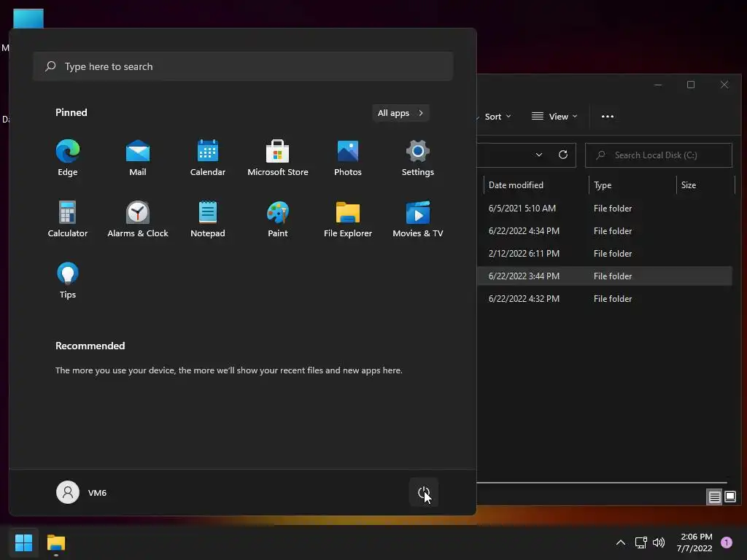The image size is (747, 560).
Task: Launch the Mail app
Action: (x=138, y=157)
